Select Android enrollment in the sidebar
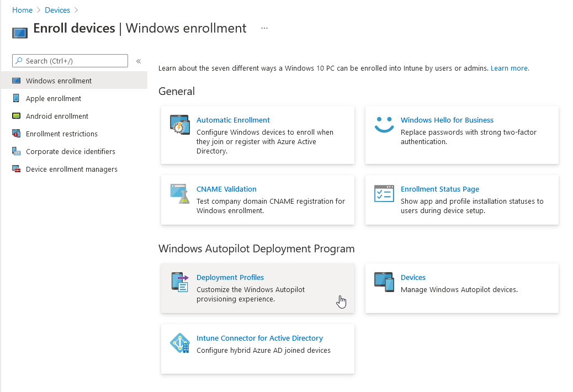 click(57, 116)
